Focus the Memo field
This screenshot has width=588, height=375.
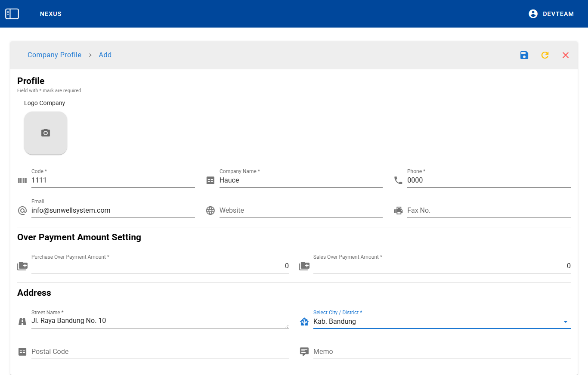tap(442, 352)
